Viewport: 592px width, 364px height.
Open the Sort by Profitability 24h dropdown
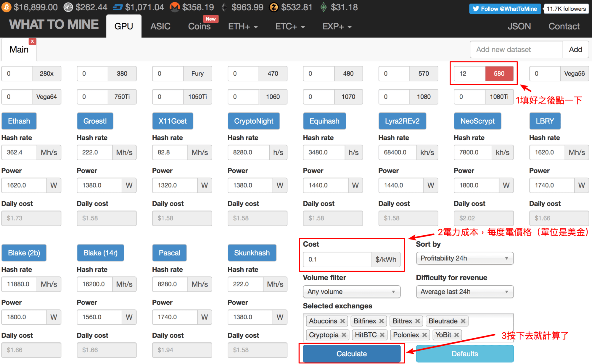(x=465, y=258)
